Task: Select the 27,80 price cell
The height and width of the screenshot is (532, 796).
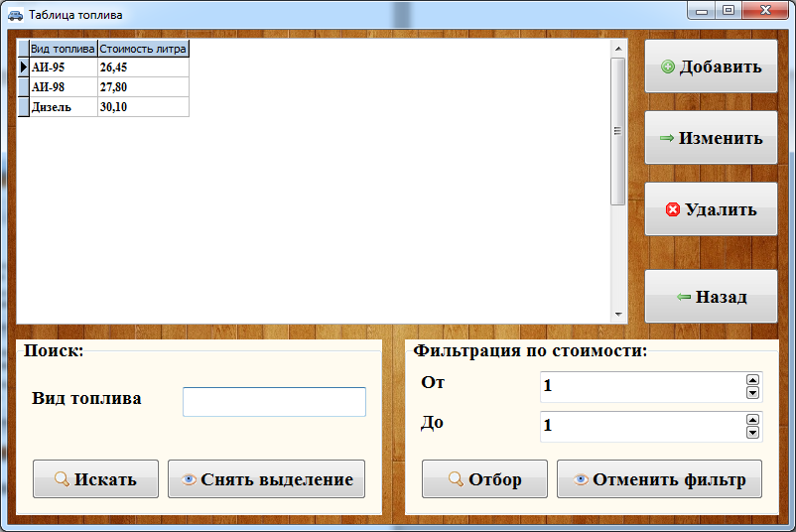Action: point(143,86)
